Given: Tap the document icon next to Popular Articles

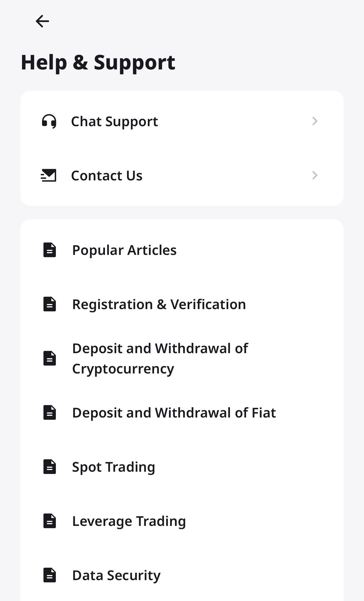Looking at the screenshot, I should (50, 250).
